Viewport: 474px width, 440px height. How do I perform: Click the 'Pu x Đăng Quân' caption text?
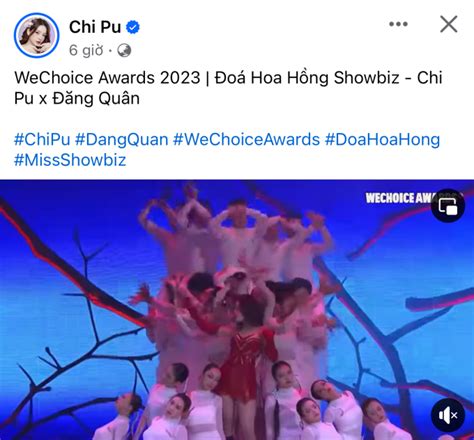tap(77, 99)
